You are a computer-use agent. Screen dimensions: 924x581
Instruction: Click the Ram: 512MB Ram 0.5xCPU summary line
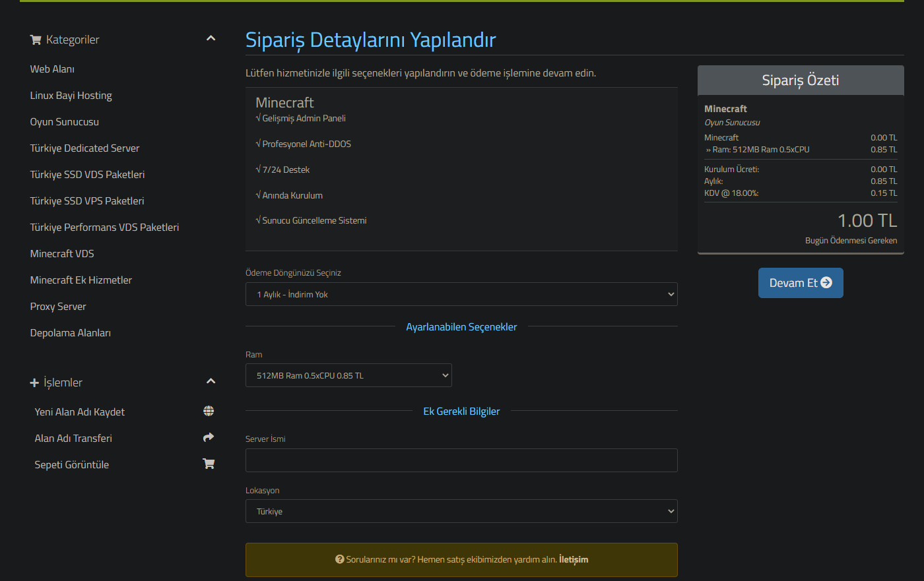(x=801, y=150)
